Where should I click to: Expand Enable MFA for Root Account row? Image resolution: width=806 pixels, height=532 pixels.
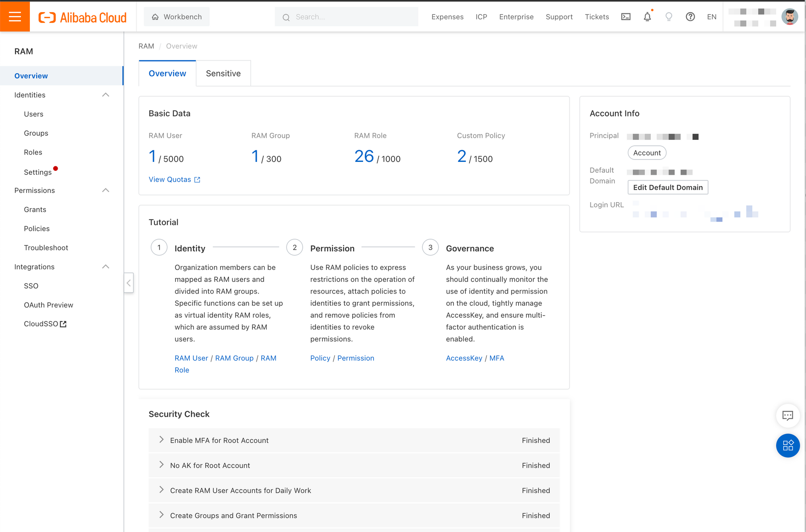tap(162, 440)
